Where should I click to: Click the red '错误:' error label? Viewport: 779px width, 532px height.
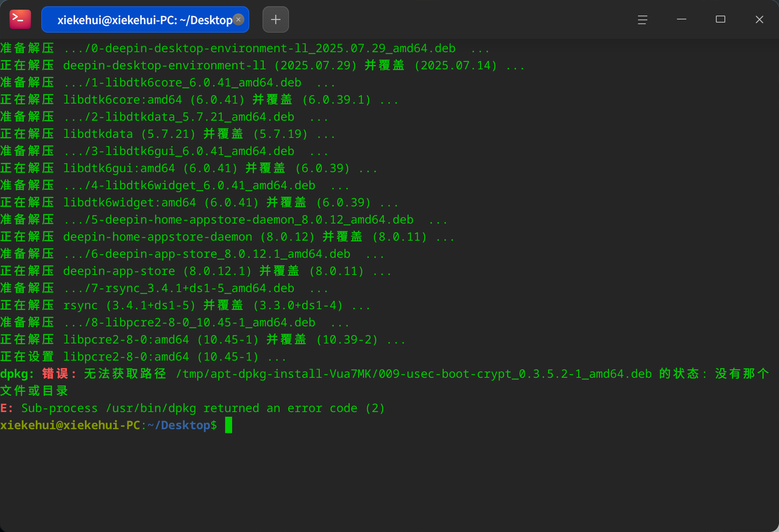(59, 374)
